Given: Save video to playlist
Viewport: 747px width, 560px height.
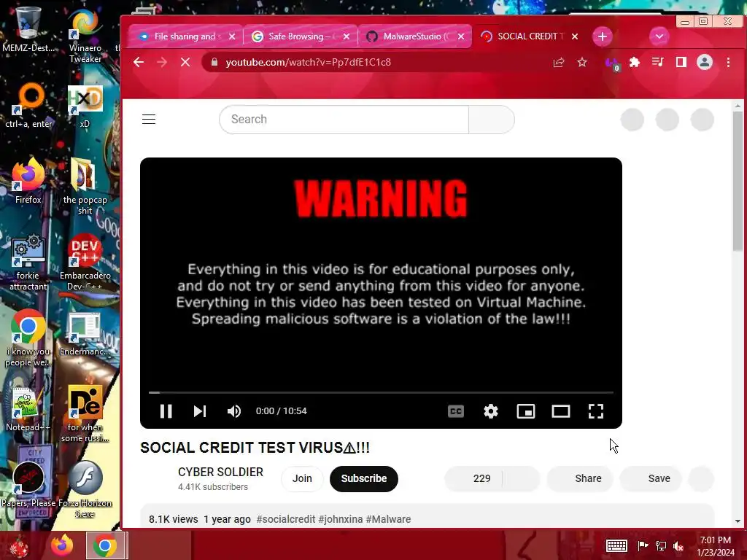Looking at the screenshot, I should coord(651,478).
